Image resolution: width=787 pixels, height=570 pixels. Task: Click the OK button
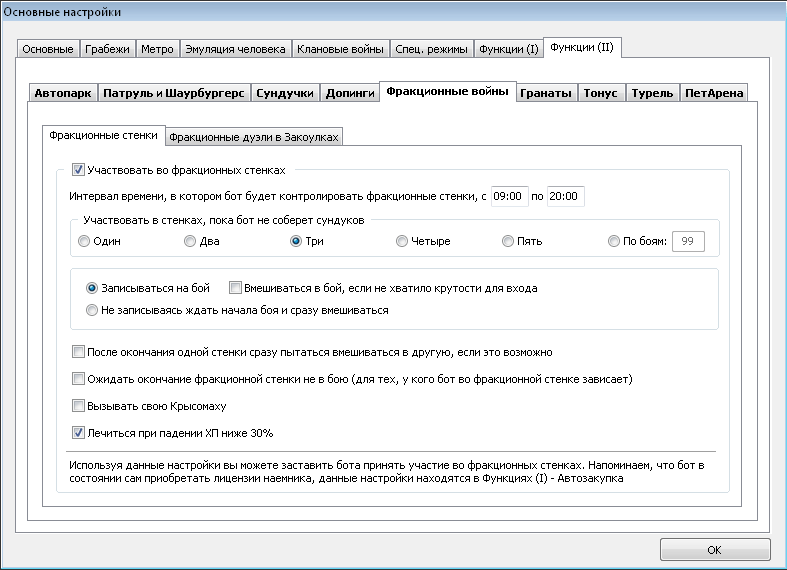pos(715,550)
